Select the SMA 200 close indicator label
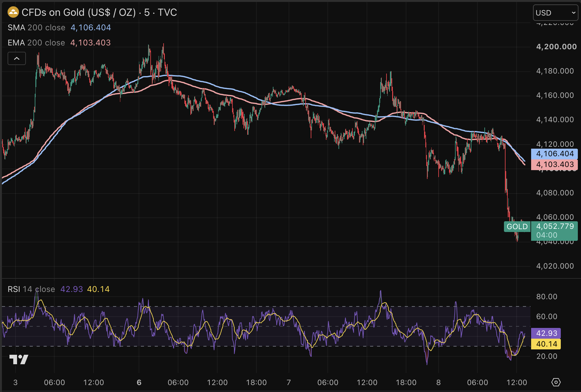581x392 pixels. coord(36,27)
